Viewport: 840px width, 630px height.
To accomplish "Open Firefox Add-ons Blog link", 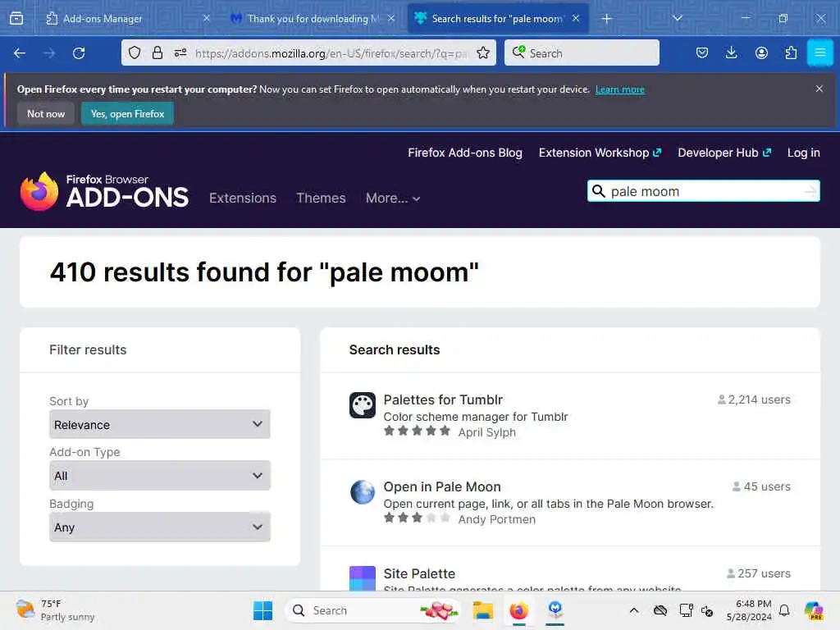I will (464, 153).
